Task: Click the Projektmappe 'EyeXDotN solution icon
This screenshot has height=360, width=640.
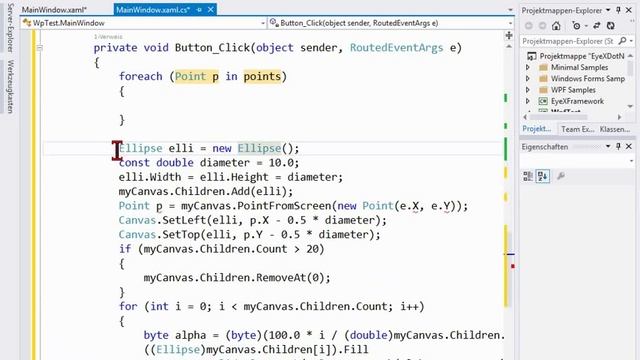Action: coord(531,56)
